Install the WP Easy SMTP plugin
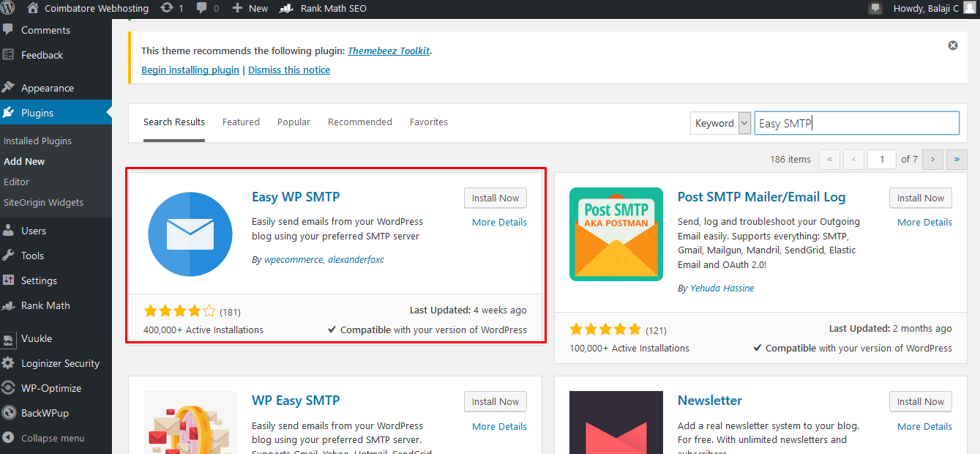The width and height of the screenshot is (980, 454). click(x=495, y=401)
